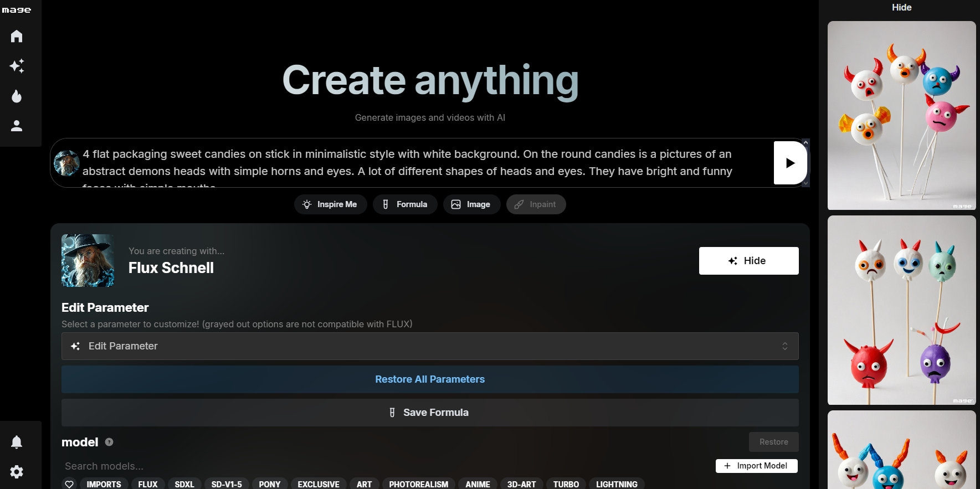The height and width of the screenshot is (489, 980).
Task: Click the prompt box scrollbar
Action: pyautogui.click(x=806, y=163)
